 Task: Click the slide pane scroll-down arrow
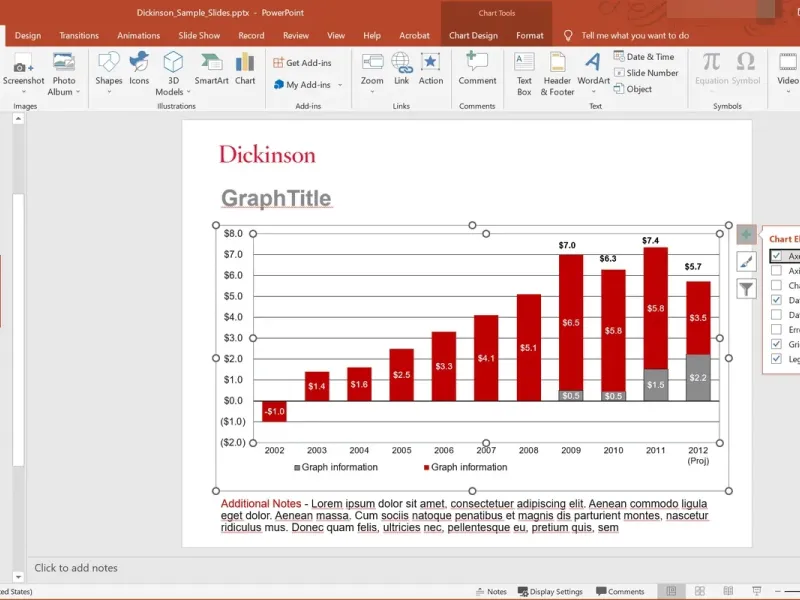[x=18, y=577]
